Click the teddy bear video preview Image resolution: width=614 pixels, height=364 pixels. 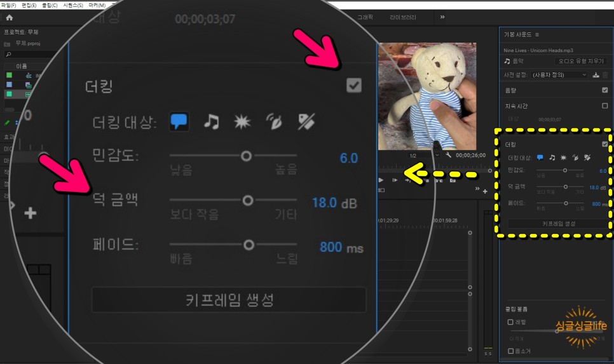point(427,96)
